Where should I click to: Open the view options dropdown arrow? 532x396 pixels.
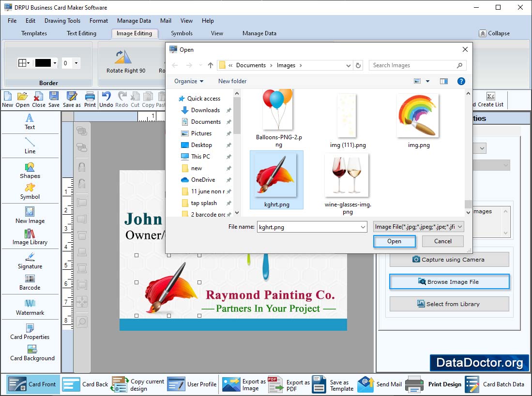tap(427, 81)
